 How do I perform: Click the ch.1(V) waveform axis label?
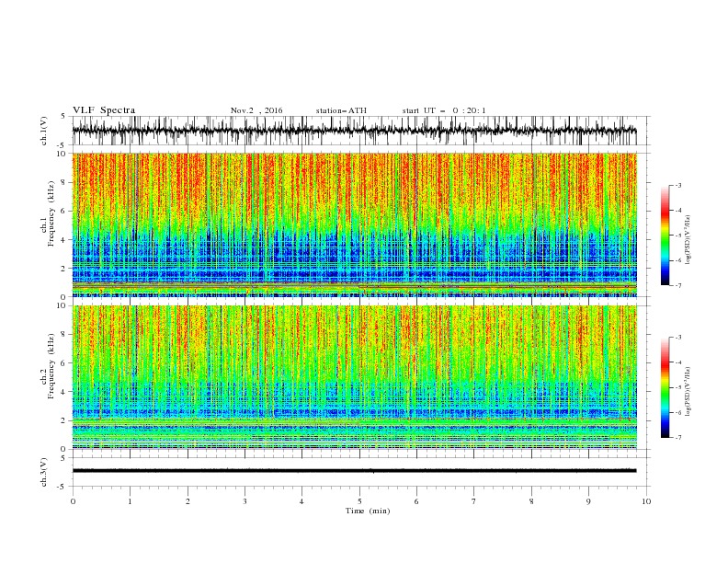44,131
